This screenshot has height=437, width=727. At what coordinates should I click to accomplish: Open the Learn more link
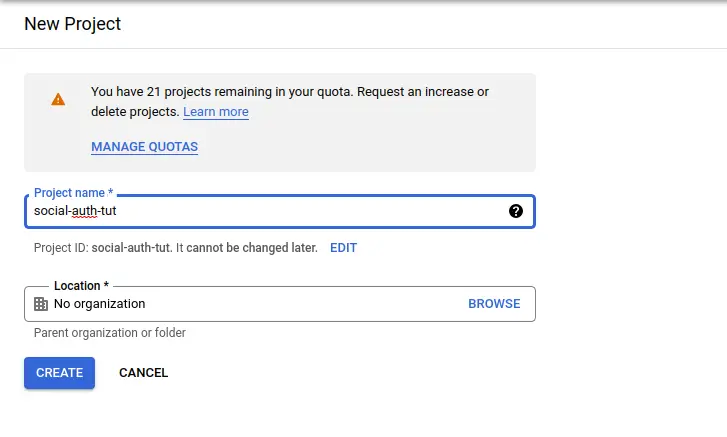216,112
